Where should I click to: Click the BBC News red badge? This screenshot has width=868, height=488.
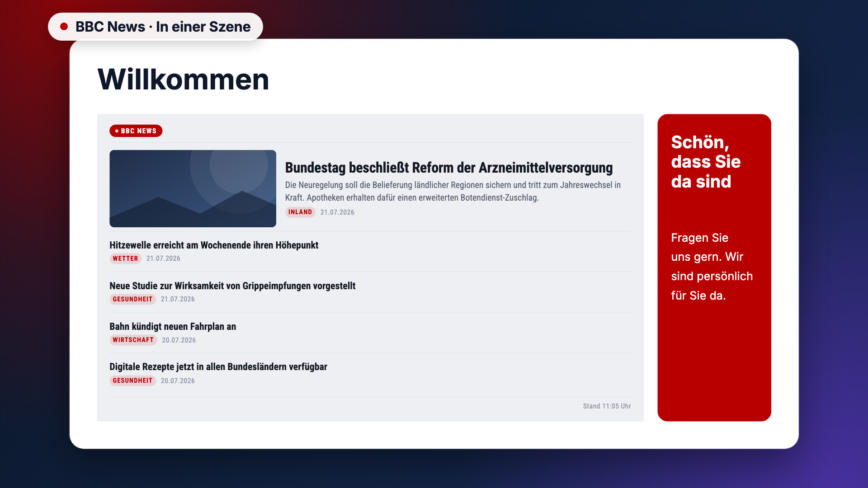136,131
